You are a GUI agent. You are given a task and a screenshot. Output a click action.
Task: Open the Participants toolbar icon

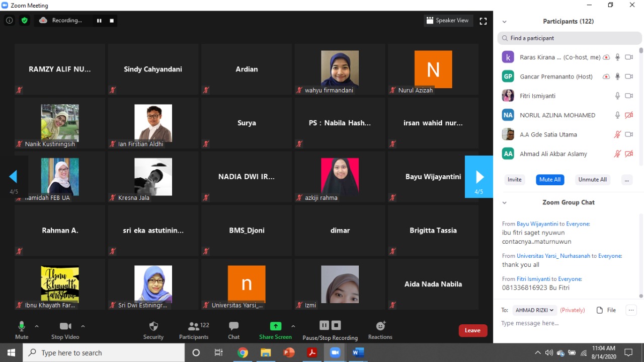point(193,326)
